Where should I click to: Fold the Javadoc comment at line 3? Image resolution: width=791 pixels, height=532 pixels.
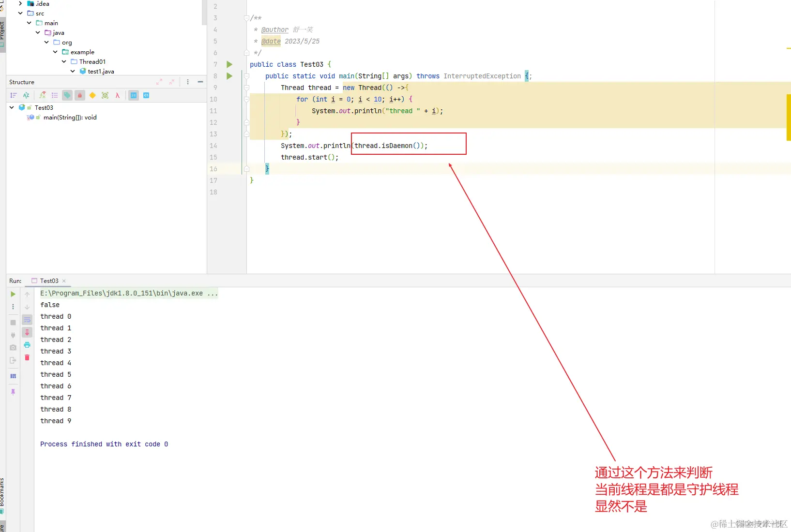click(x=246, y=18)
